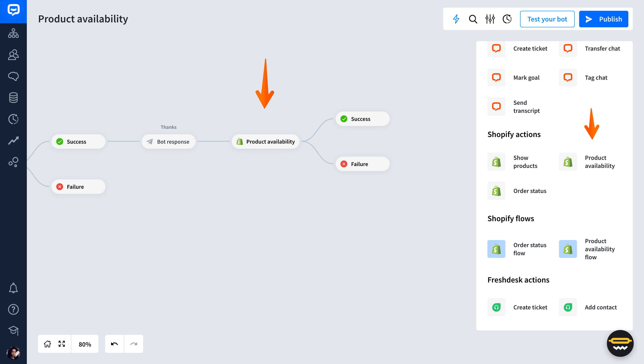This screenshot has width=644, height=364.
Task: Open the Users sidebar icon
Action: click(13, 55)
